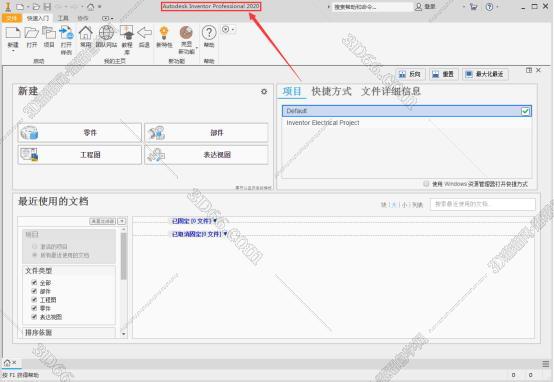The height and width of the screenshot is (382, 554).
Task: Click the search help and commands field
Action: [x=372, y=7]
